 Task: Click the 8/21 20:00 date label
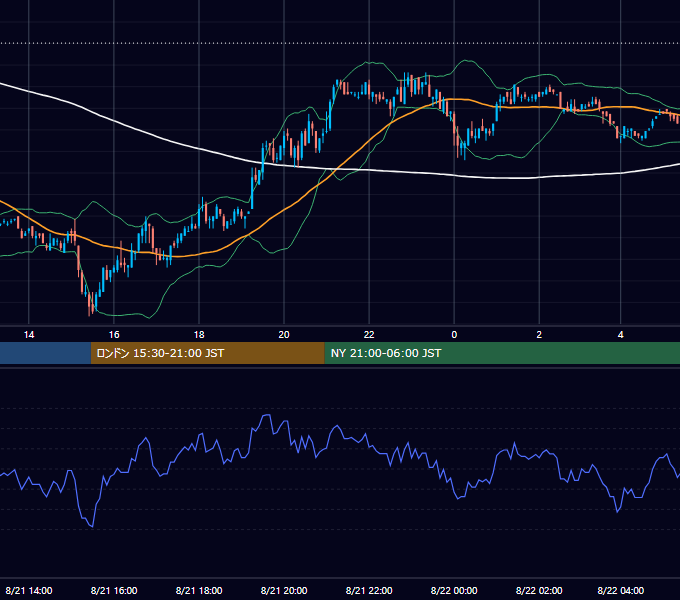pos(284,590)
